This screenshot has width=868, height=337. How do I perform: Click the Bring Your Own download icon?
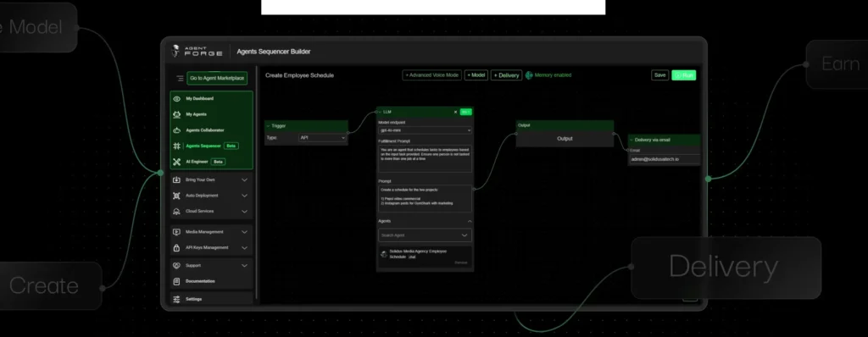coord(176,180)
